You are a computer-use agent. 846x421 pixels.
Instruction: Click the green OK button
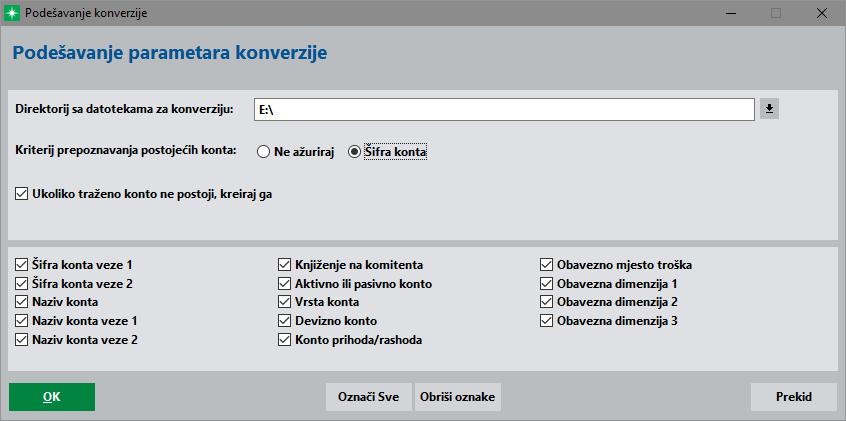pos(52,397)
